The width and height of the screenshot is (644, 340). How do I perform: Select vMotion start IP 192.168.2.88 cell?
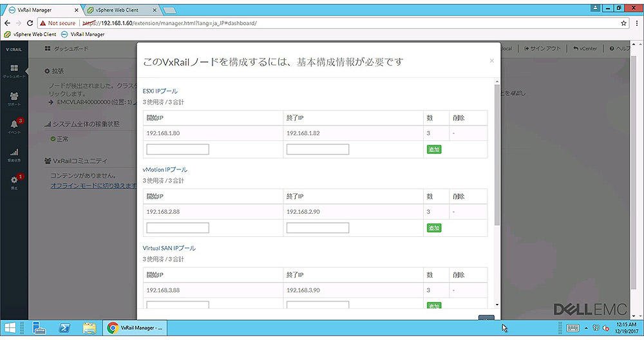click(x=213, y=212)
